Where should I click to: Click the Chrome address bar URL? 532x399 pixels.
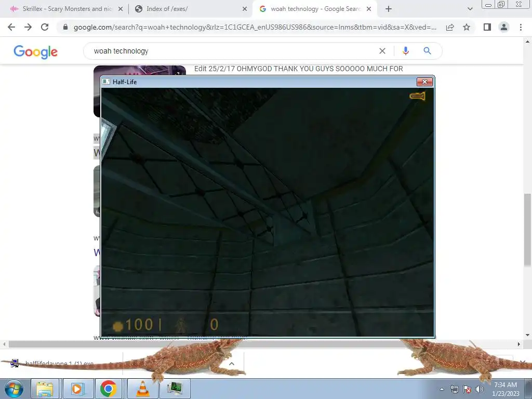[255, 27]
